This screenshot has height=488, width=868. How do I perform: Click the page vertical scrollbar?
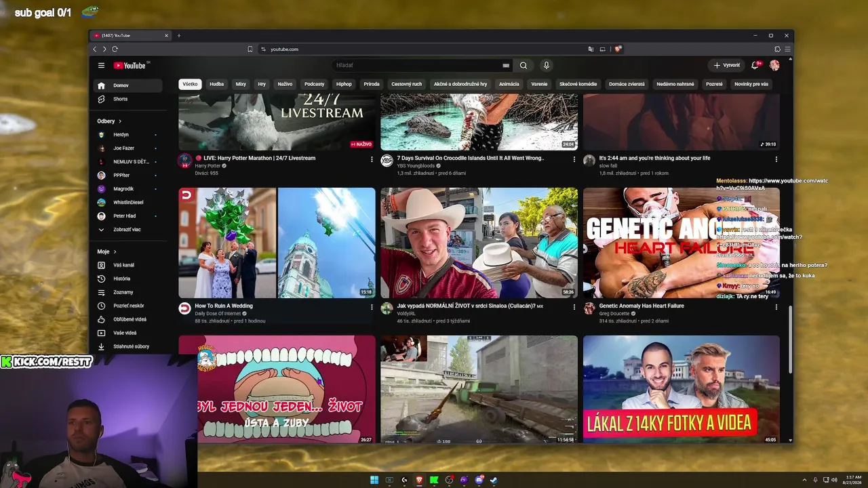[790, 339]
